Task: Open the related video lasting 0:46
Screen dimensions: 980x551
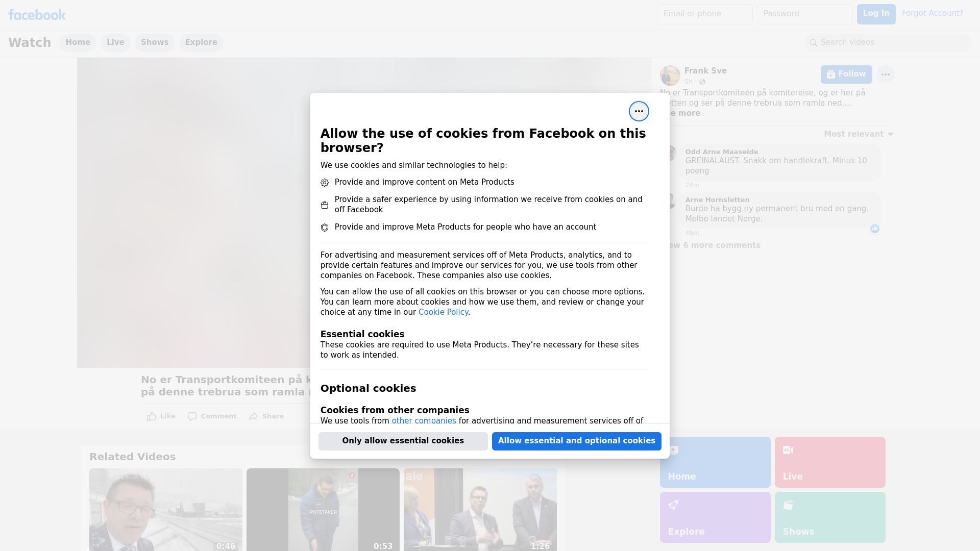Action: coord(166,509)
